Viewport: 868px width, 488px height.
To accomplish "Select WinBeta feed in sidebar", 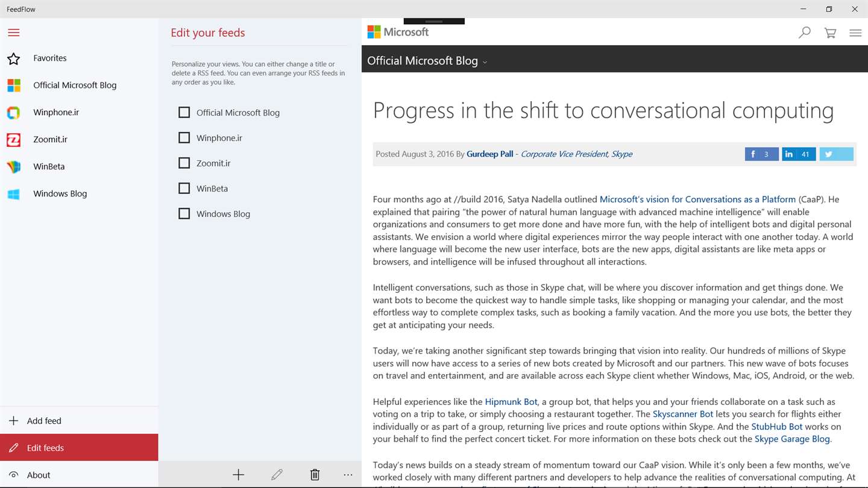I will click(x=48, y=167).
